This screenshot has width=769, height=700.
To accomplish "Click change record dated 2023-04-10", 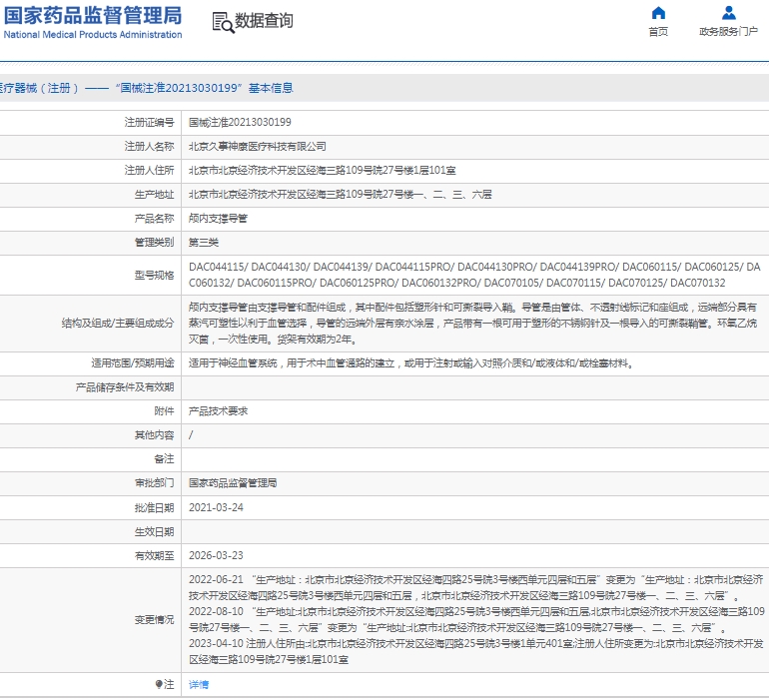I will coord(475,651).
